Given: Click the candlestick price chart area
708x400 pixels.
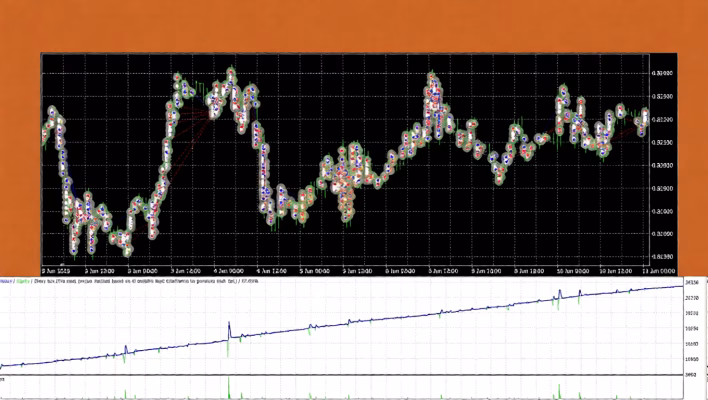Looking at the screenshot, I should (345, 159).
